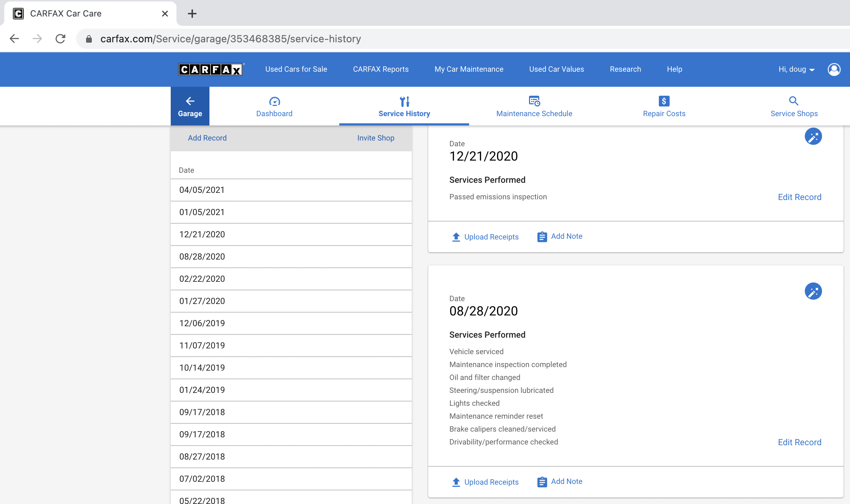The width and height of the screenshot is (850, 504).
Task: Open Used Cars for Sale menu
Action: [296, 69]
